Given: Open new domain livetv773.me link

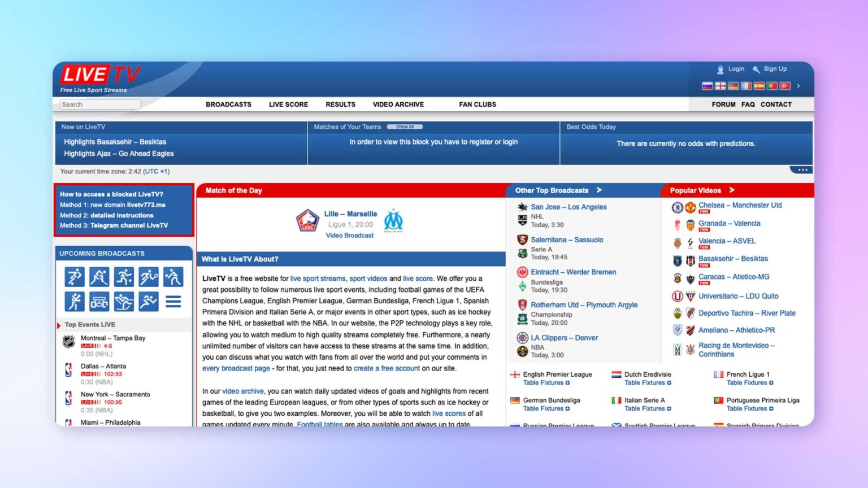Looking at the screenshot, I should point(146,205).
